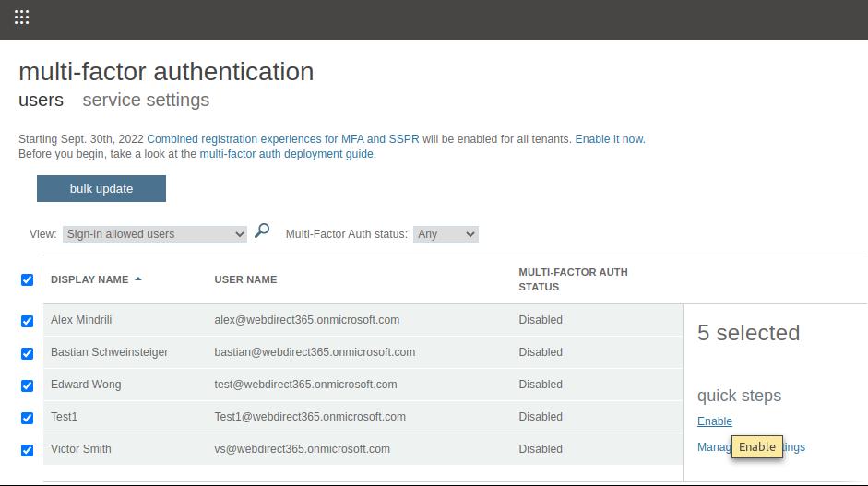Click the Enable it now link
The width and height of the screenshot is (868, 486).
tap(609, 139)
